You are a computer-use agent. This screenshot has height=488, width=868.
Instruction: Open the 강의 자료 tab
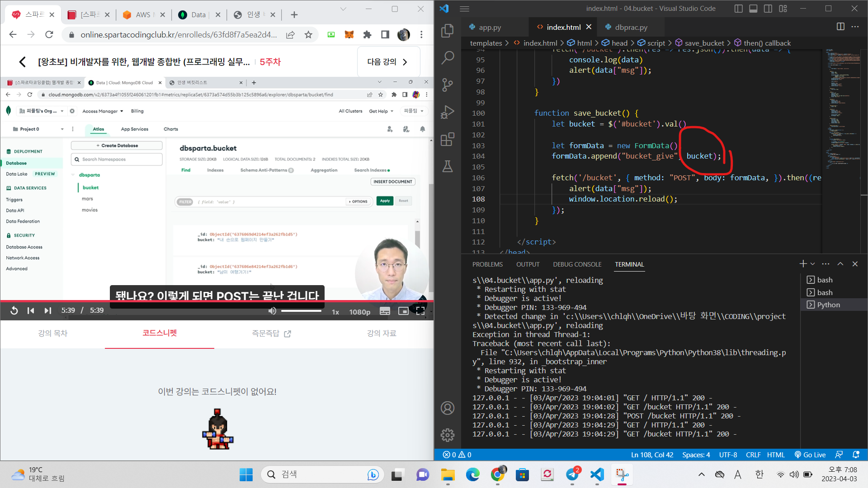[382, 333]
